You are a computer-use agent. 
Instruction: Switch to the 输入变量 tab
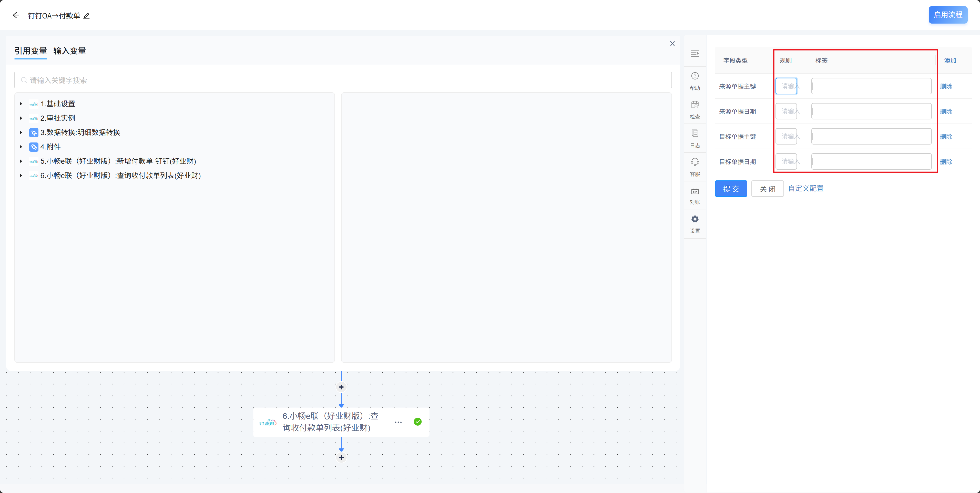click(70, 51)
